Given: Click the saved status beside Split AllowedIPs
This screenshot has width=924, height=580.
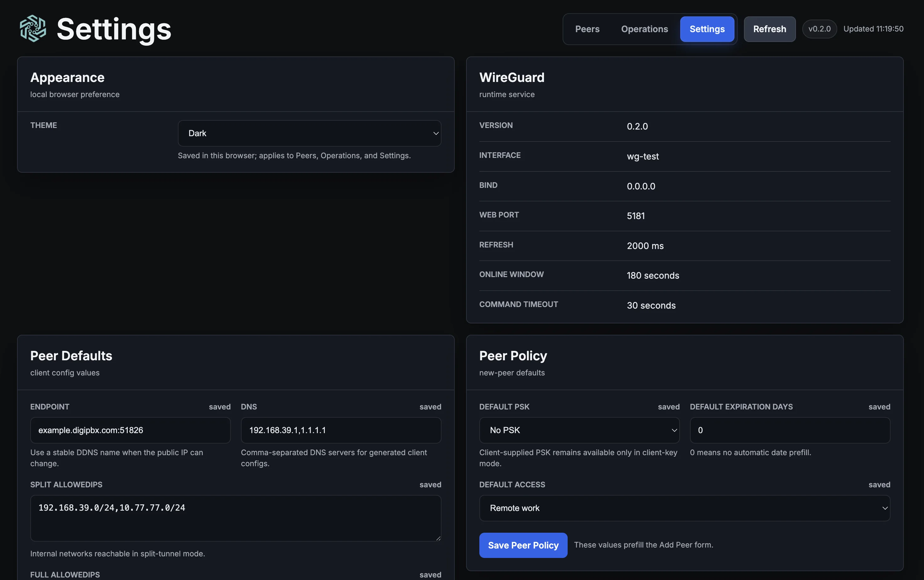Looking at the screenshot, I should (430, 485).
